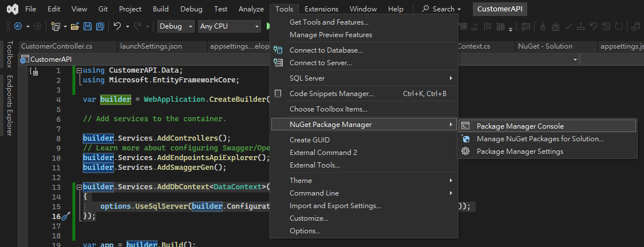Click the Save single-disk icon
The width and height of the screenshot is (644, 247).
pos(88,26)
